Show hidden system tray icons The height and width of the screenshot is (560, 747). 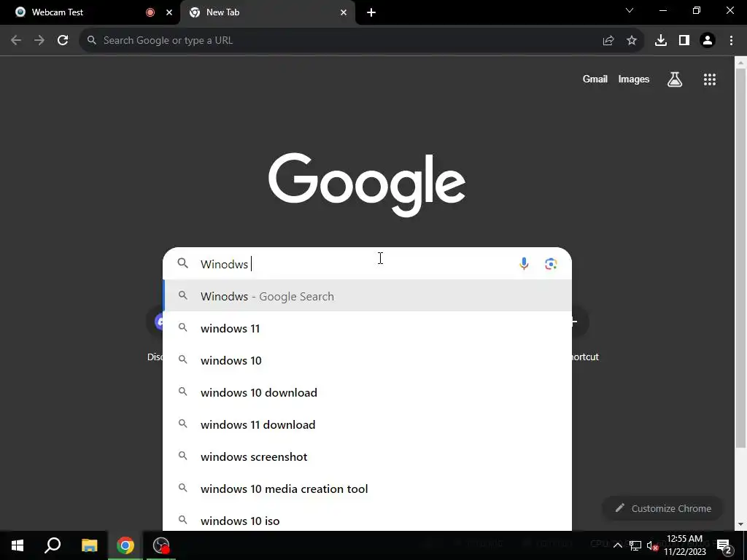coord(617,545)
